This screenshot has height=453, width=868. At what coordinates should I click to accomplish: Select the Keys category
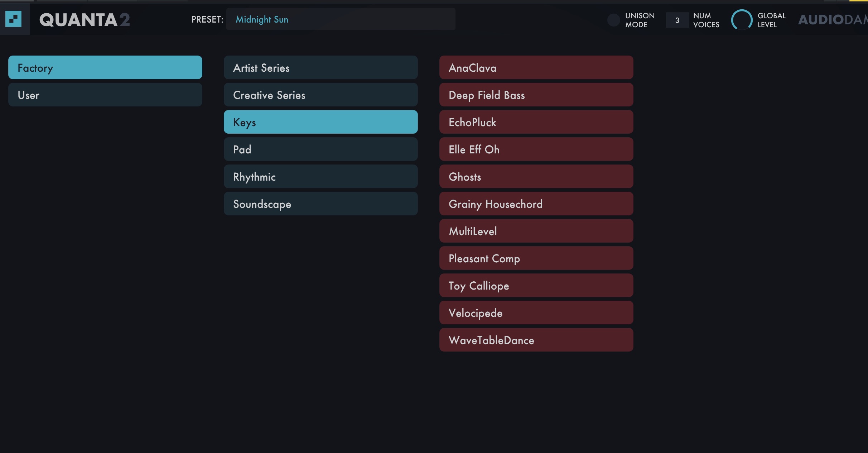coord(320,122)
